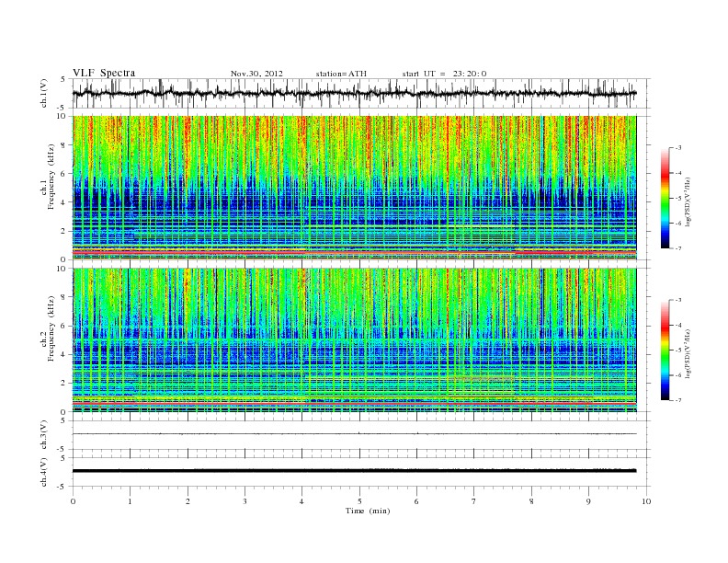The width and height of the screenshot is (728, 563).
Task: Click the '-3' tick on ch.1 color bar
Action: [x=678, y=148]
